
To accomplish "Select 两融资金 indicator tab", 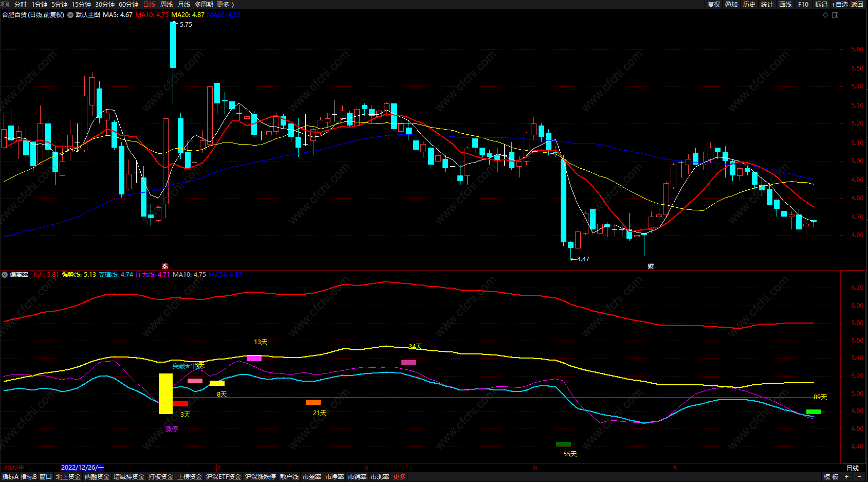I will click(97, 477).
